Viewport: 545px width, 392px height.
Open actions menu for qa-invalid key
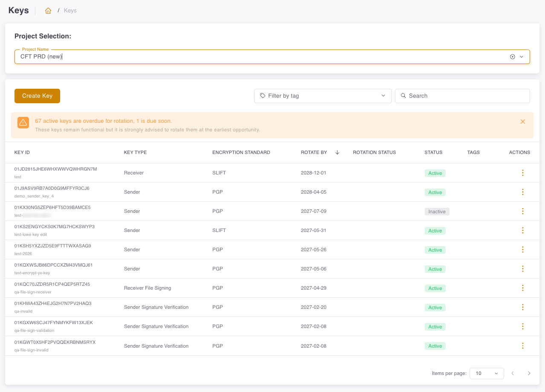pyautogui.click(x=523, y=307)
